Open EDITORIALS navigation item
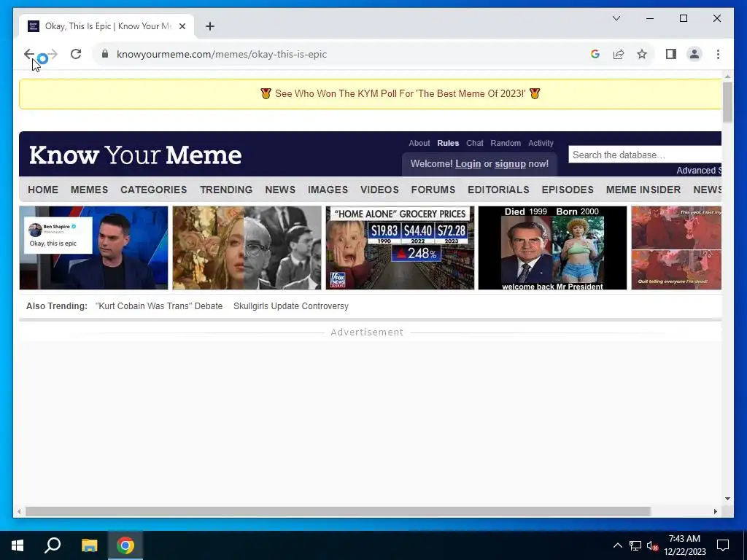 498,190
